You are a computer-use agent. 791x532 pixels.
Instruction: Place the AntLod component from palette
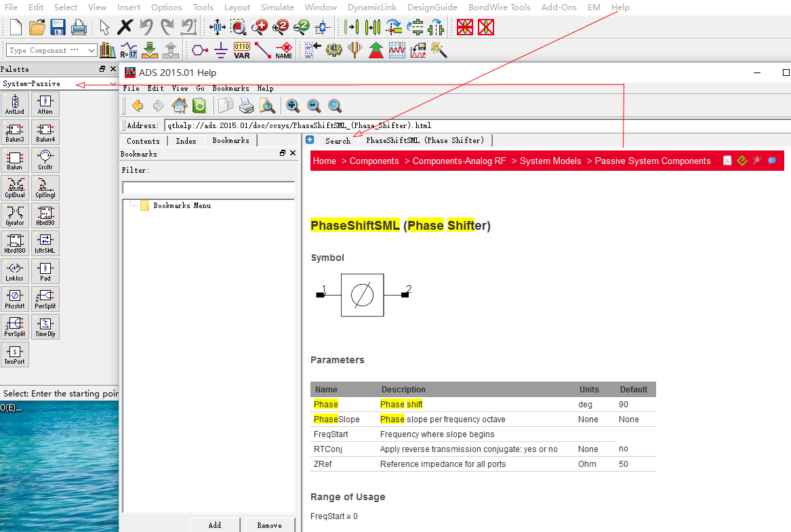(15, 104)
